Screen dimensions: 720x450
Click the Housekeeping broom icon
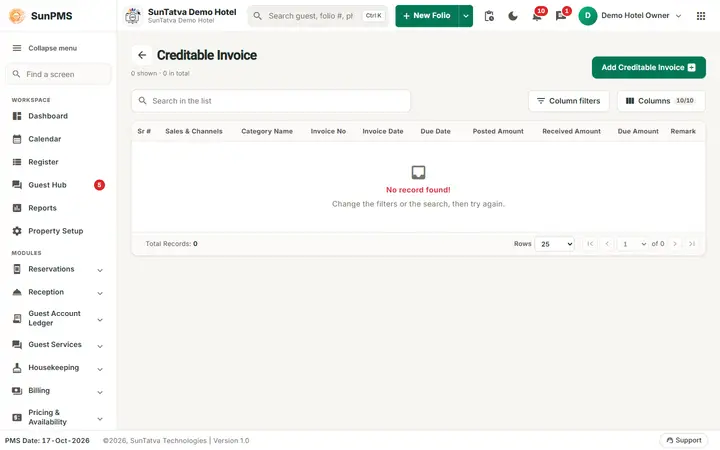pyautogui.click(x=17, y=368)
